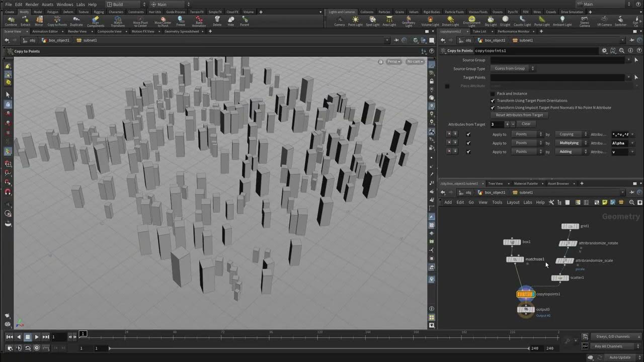Create a Spot Light from the shelf

coord(372,21)
